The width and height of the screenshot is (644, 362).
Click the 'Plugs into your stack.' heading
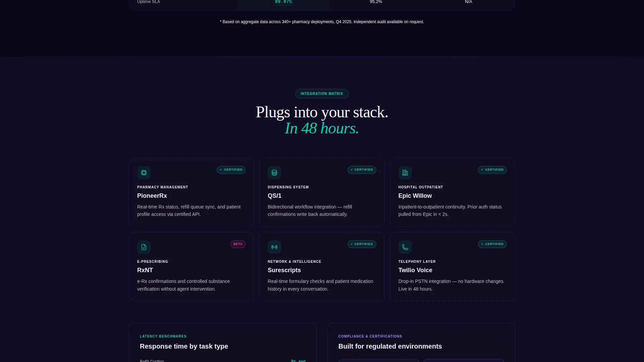322,112
